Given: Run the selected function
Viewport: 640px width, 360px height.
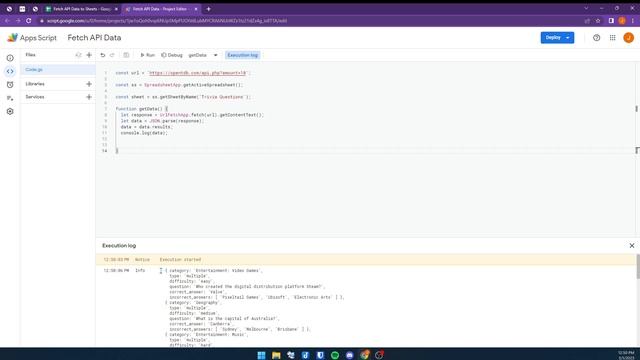Looking at the screenshot, I should (147, 55).
